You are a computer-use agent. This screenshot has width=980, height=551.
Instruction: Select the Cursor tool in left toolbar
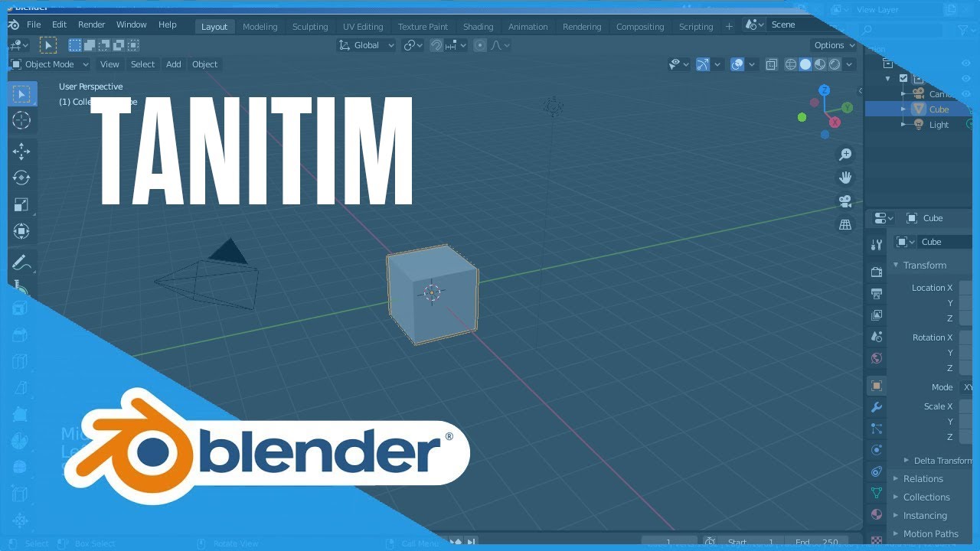coord(21,120)
